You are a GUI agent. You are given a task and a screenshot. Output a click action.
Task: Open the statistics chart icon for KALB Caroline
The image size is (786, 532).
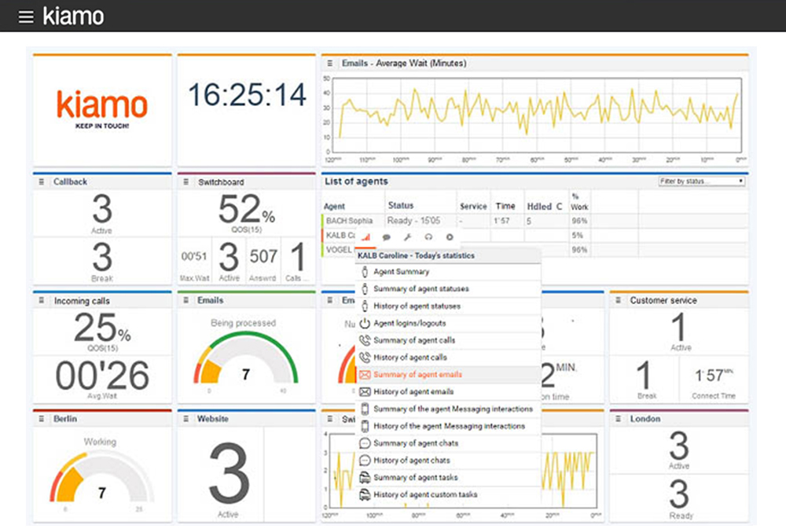coord(366,237)
